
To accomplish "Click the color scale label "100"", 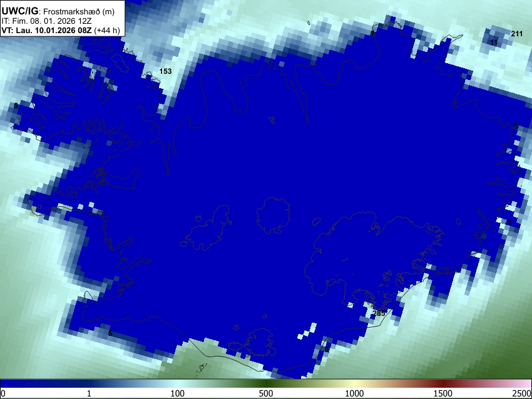I will click(177, 393).
